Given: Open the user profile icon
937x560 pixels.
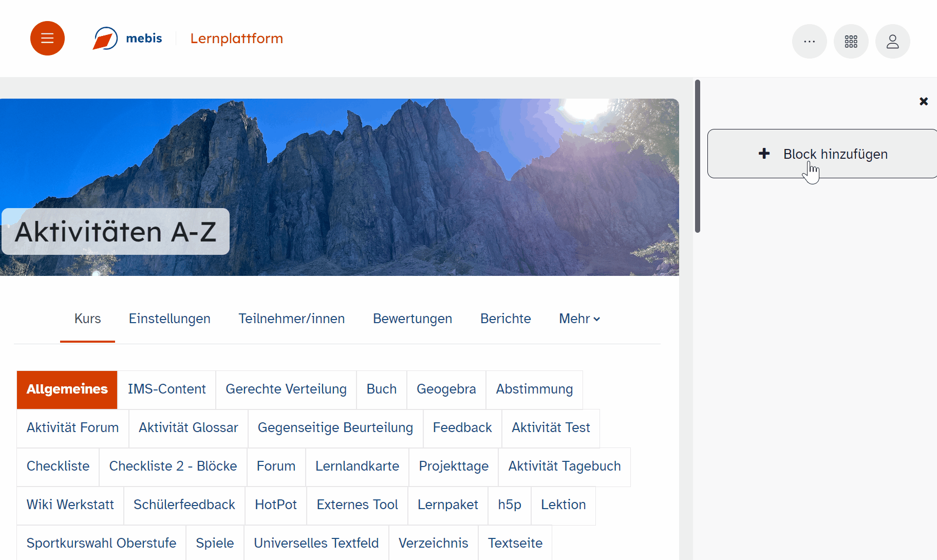Looking at the screenshot, I should coord(892,42).
